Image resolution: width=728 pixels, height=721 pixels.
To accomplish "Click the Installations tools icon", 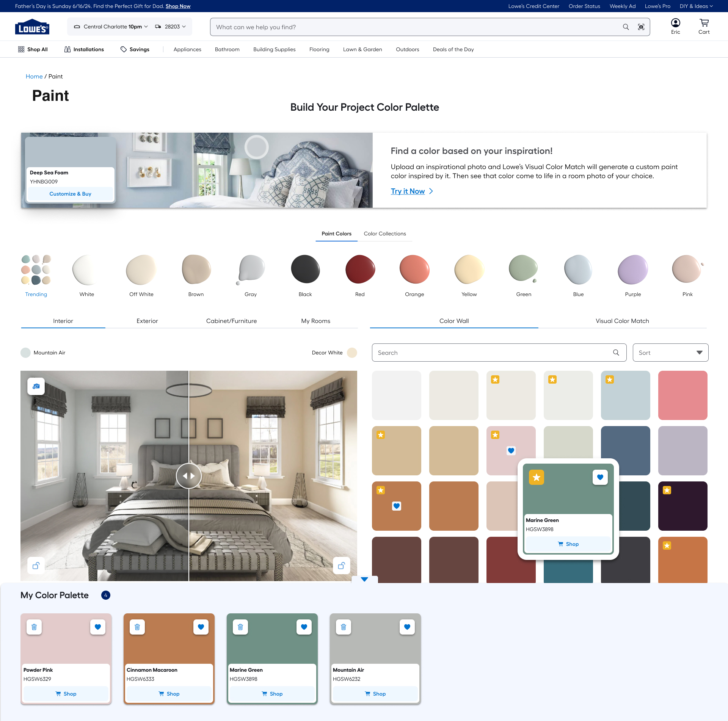I will [x=67, y=49].
